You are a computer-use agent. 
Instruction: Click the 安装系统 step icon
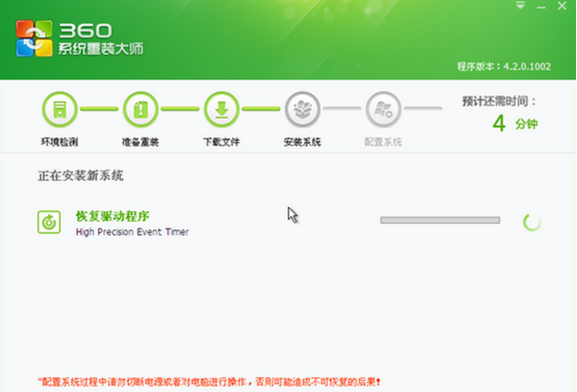(x=302, y=109)
